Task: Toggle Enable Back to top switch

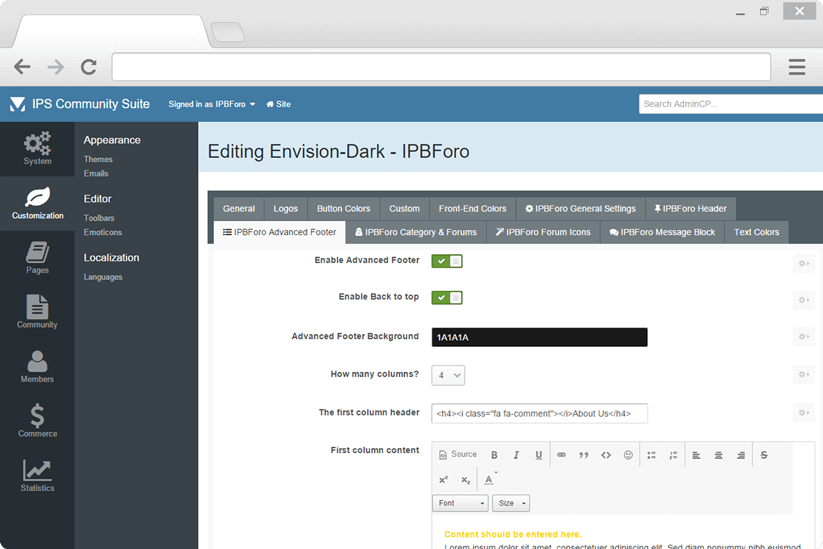Action: [x=447, y=298]
